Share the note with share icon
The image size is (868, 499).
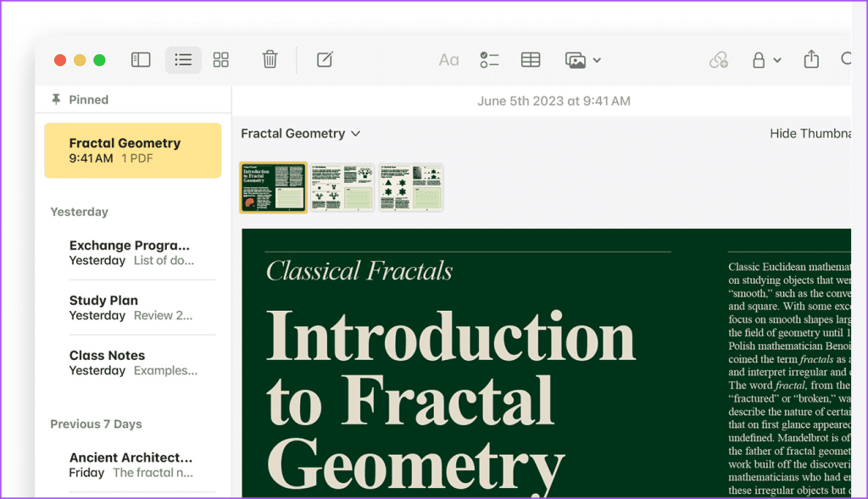coord(811,59)
